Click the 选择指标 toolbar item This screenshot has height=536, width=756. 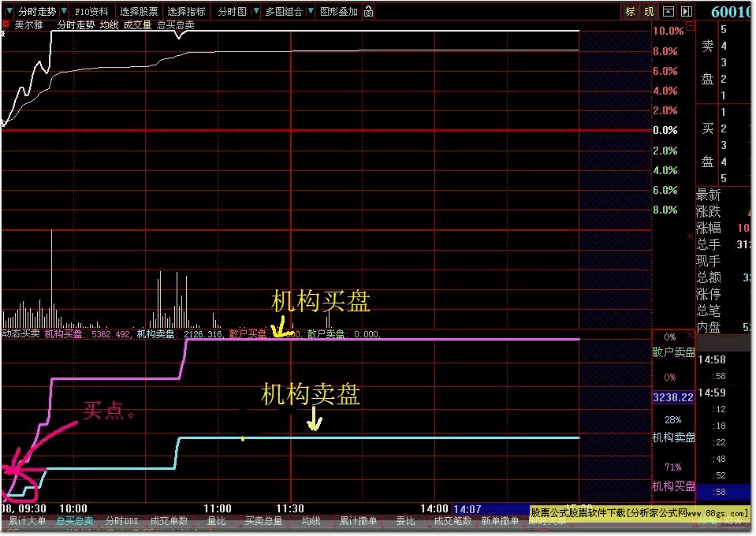[x=186, y=12]
